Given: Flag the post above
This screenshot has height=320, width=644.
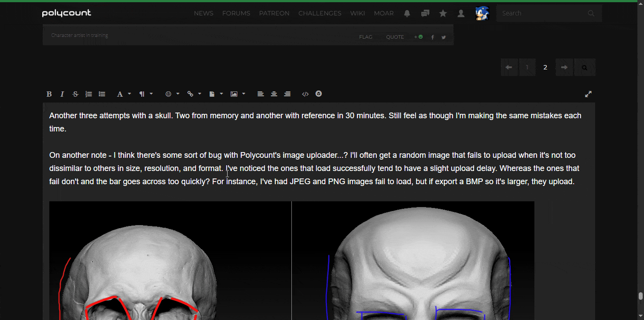Looking at the screenshot, I should (x=366, y=37).
